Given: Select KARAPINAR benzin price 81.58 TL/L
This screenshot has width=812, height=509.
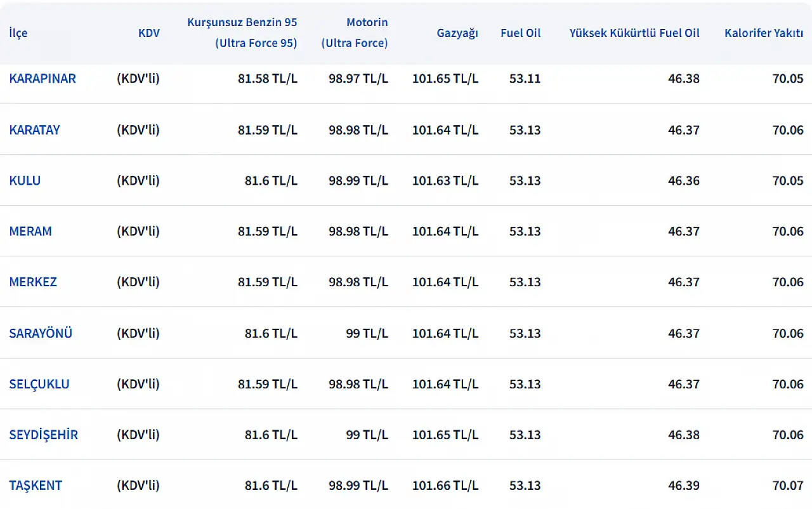Looking at the screenshot, I should pyautogui.click(x=268, y=79).
